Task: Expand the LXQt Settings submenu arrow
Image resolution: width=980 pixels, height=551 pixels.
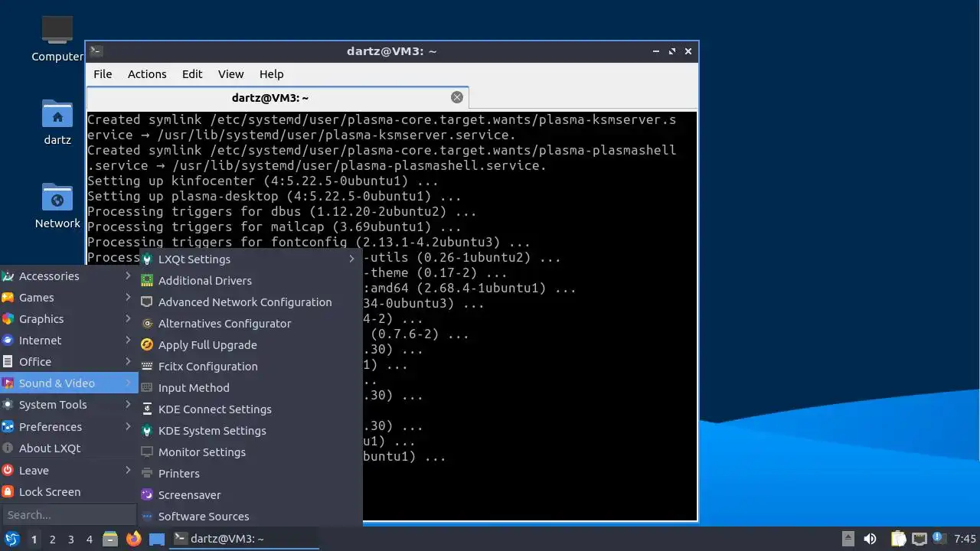Action: point(352,259)
